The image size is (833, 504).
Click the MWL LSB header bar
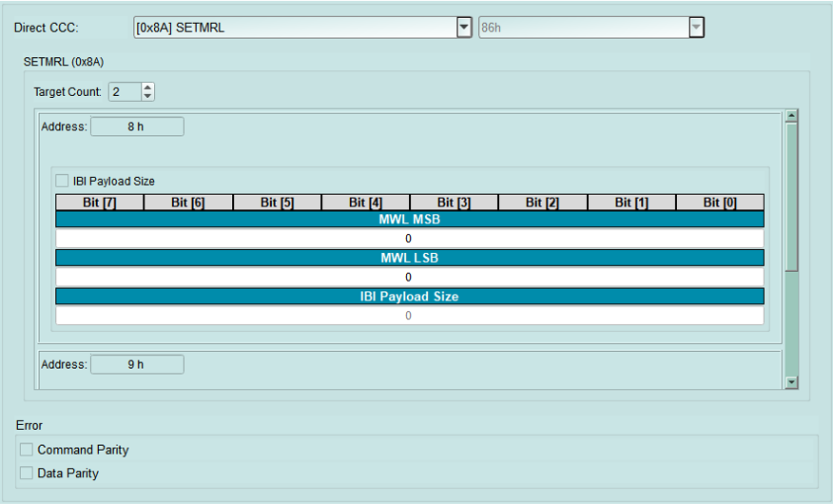(410, 258)
